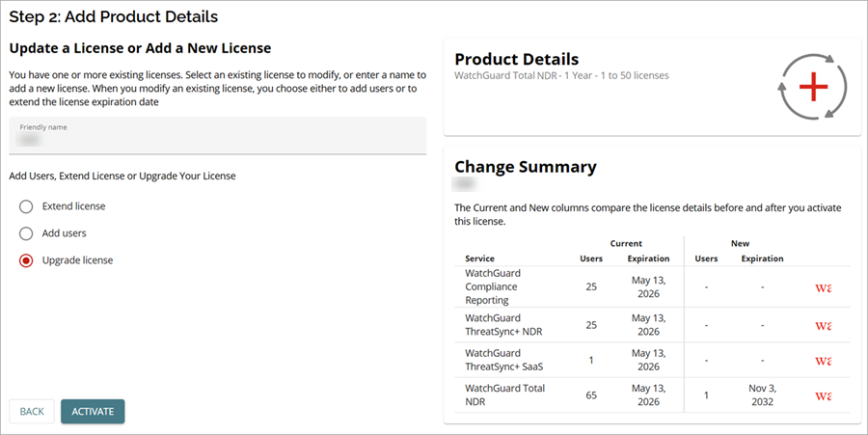The height and width of the screenshot is (435, 868).
Task: Go back with the BACK button
Action: click(32, 411)
